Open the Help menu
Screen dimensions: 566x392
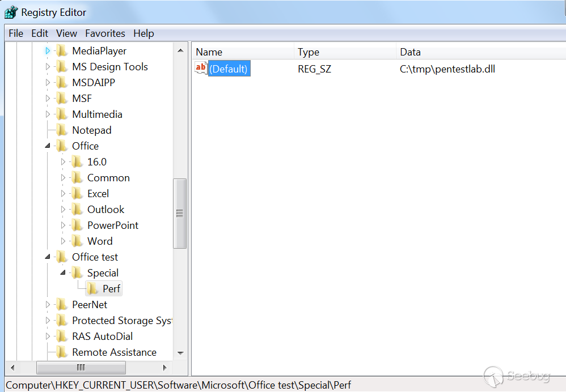(143, 33)
